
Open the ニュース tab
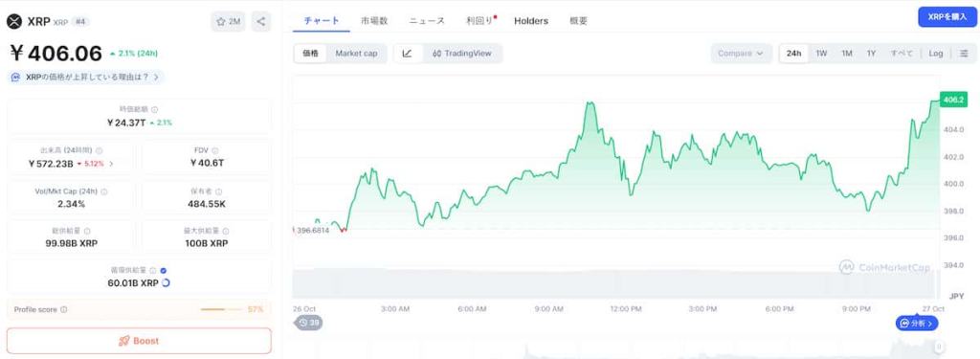point(427,21)
